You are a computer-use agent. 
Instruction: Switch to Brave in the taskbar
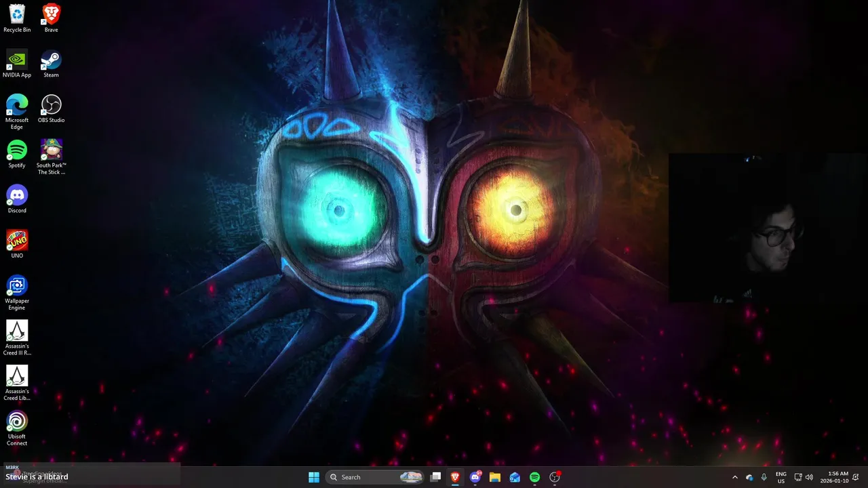[455, 477]
